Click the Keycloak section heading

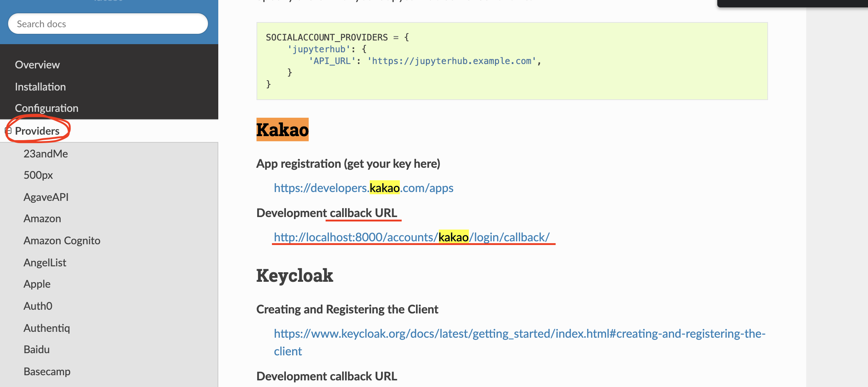295,276
